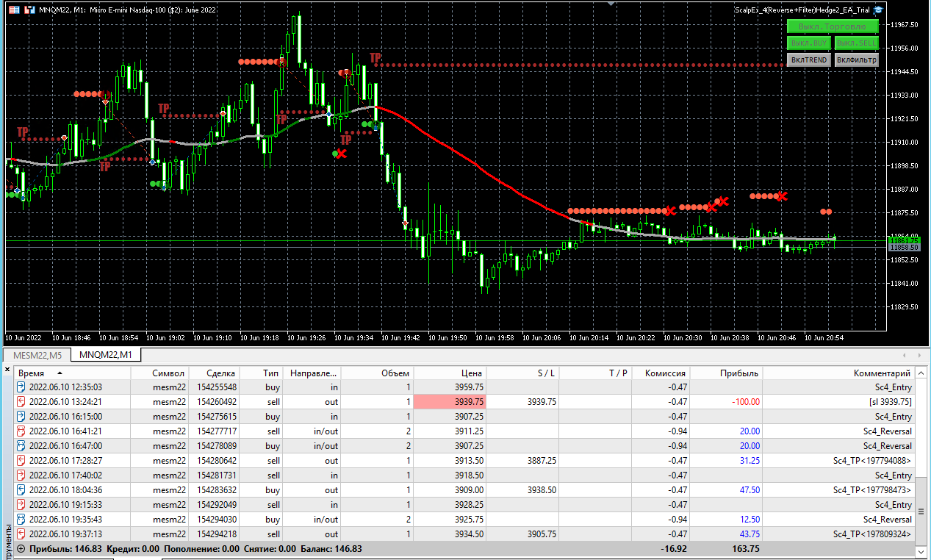Click sell-in deal icon at 19:15:33 row
The image size is (931, 560).
click(21, 505)
